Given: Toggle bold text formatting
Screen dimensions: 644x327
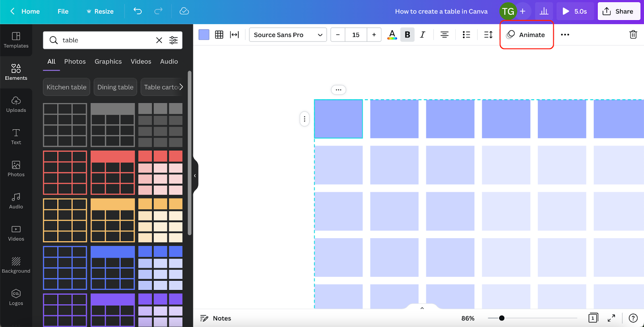Looking at the screenshot, I should point(407,35).
